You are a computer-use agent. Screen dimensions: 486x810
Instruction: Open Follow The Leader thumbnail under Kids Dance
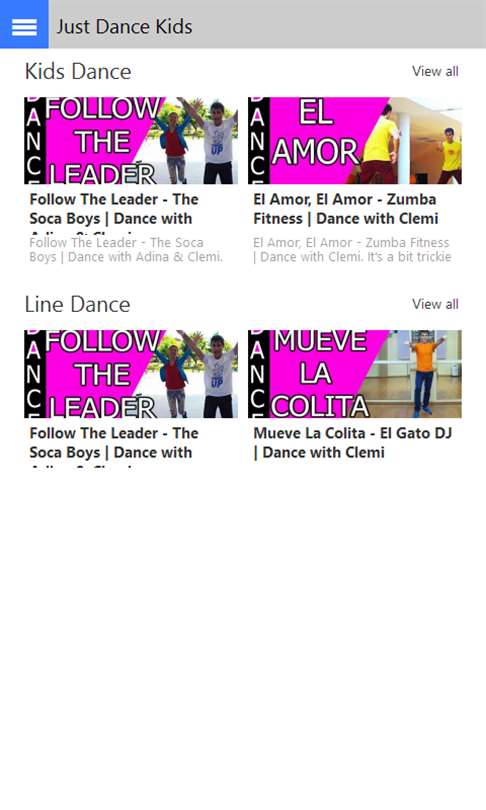tap(131, 141)
